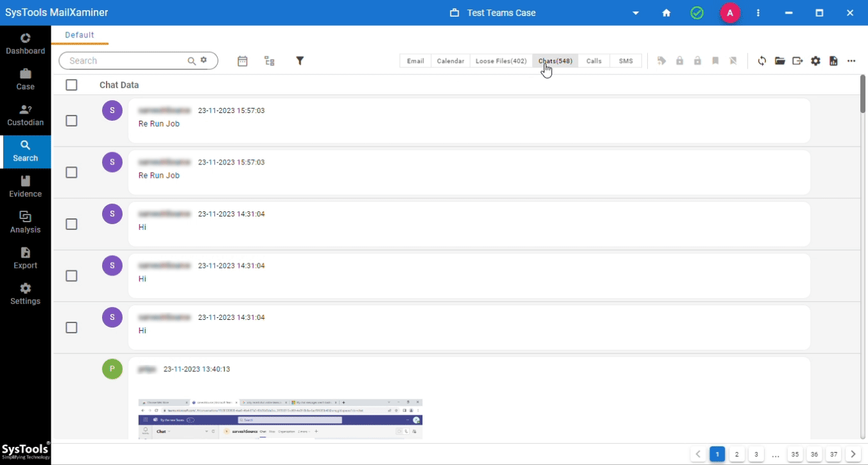Switch to tree hierarchy view icon
The width and height of the screenshot is (868, 465).
270,61
